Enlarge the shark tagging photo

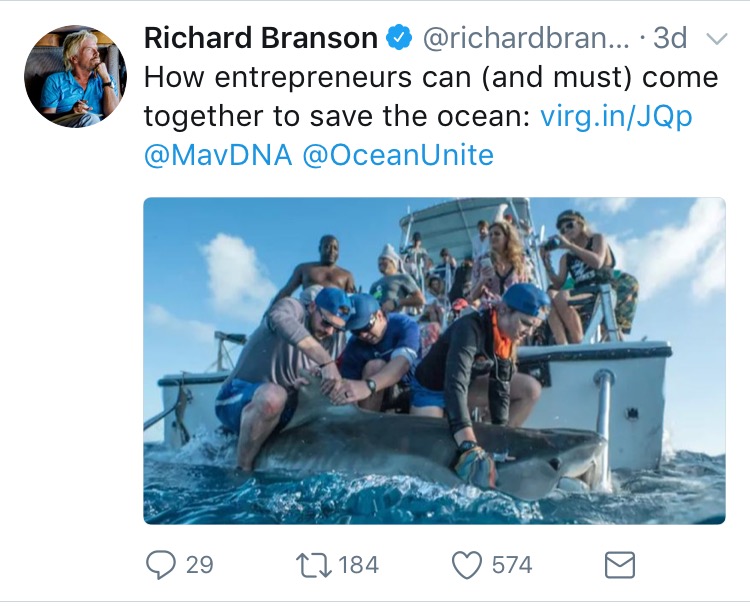(x=434, y=361)
